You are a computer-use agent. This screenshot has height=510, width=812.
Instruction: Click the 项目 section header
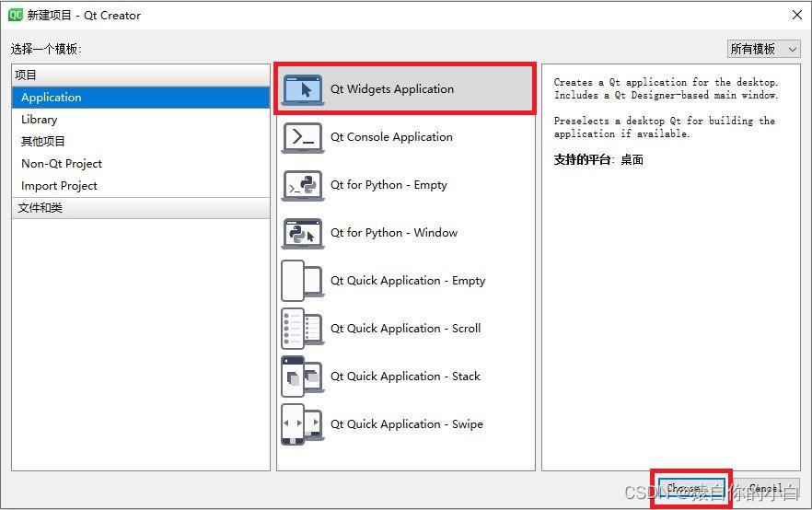tap(141, 75)
